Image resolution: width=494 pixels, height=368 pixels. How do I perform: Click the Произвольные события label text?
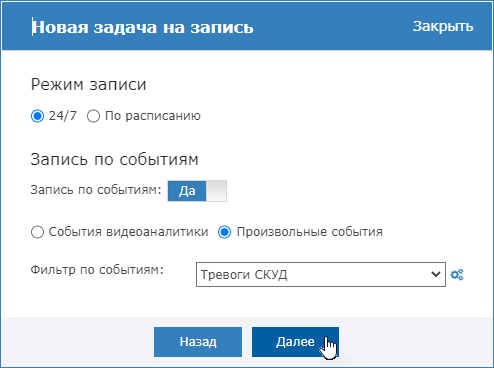[x=310, y=232]
